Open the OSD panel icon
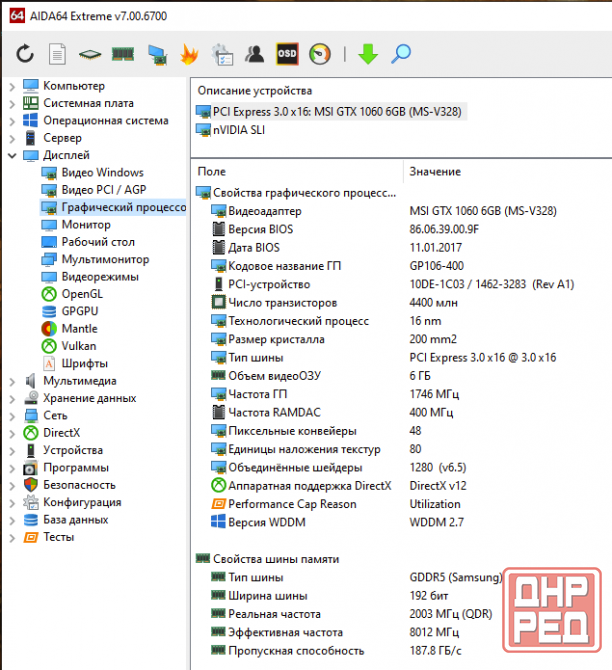The height and width of the screenshot is (670, 612). (x=287, y=54)
